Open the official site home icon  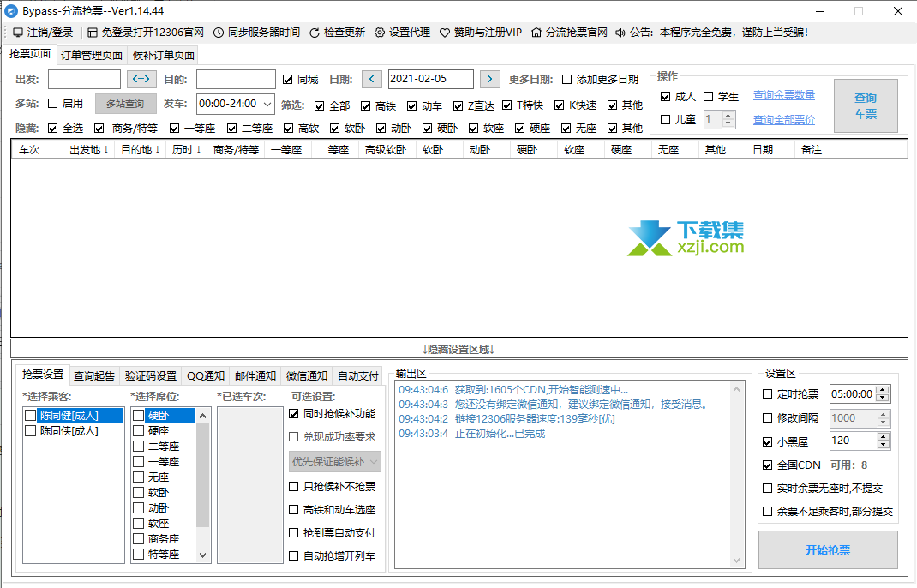(536, 33)
